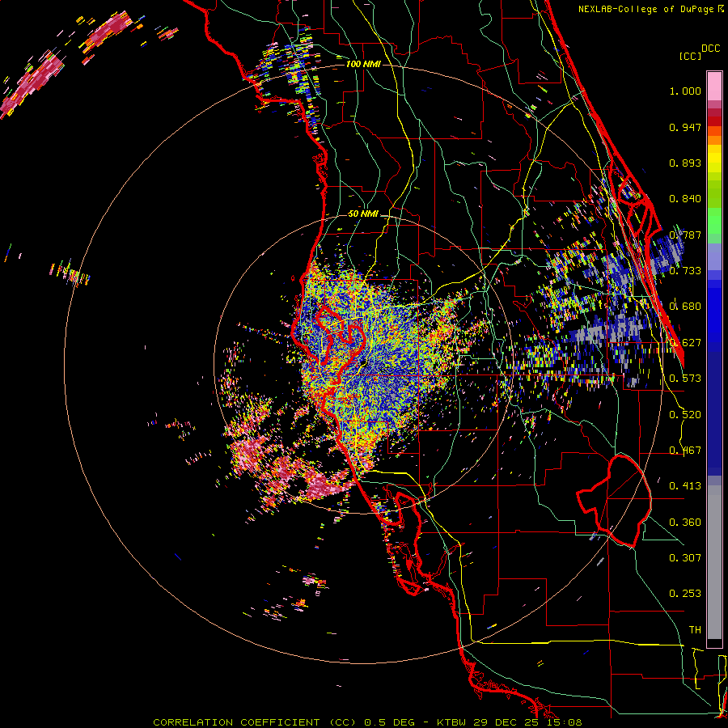Click the 0.5 DEG elevation text
The image size is (728, 728).
[392, 722]
